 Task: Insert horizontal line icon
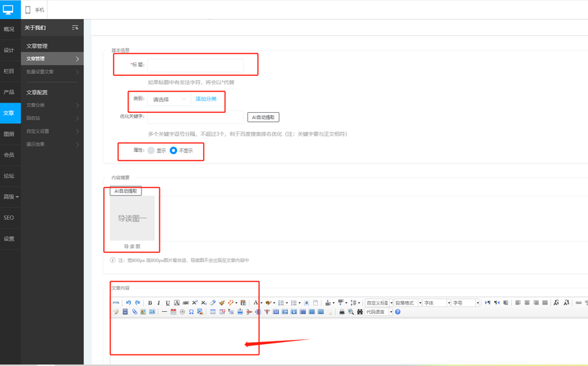[164, 312]
